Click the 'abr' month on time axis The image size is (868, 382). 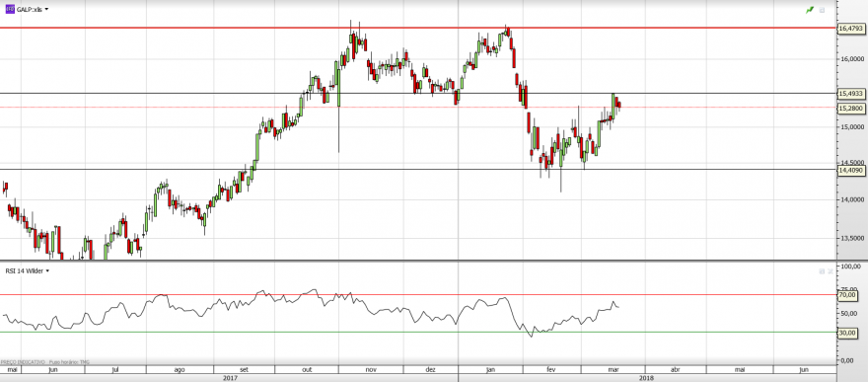[x=676, y=369]
